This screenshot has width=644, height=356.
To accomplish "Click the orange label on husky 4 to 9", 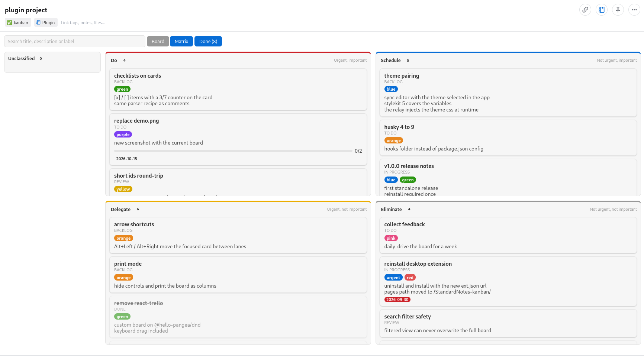I will pos(394,140).
